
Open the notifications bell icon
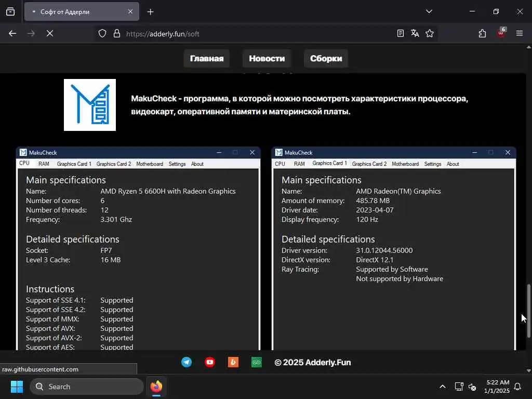coord(518,387)
